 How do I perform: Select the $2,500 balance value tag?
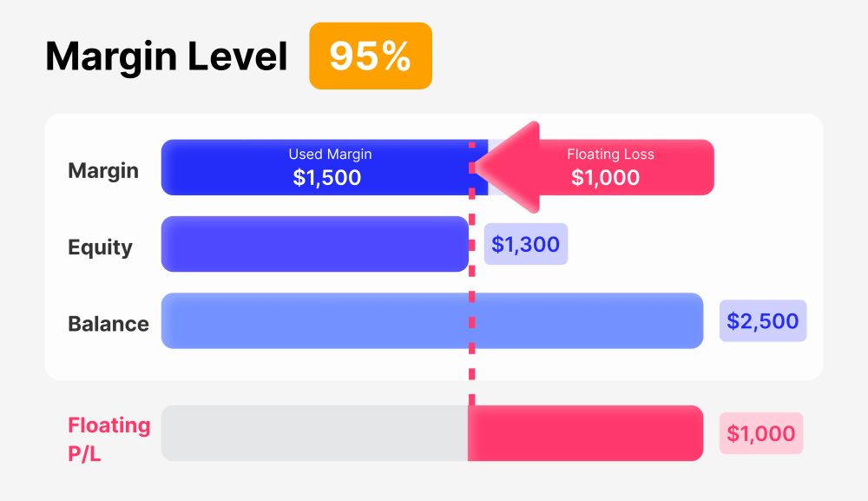[763, 320]
